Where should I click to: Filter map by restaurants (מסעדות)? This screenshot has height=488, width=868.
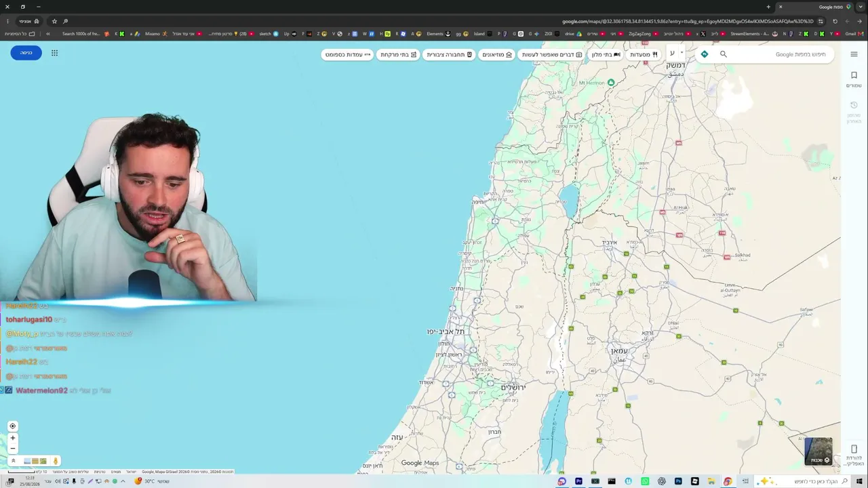[x=644, y=54]
